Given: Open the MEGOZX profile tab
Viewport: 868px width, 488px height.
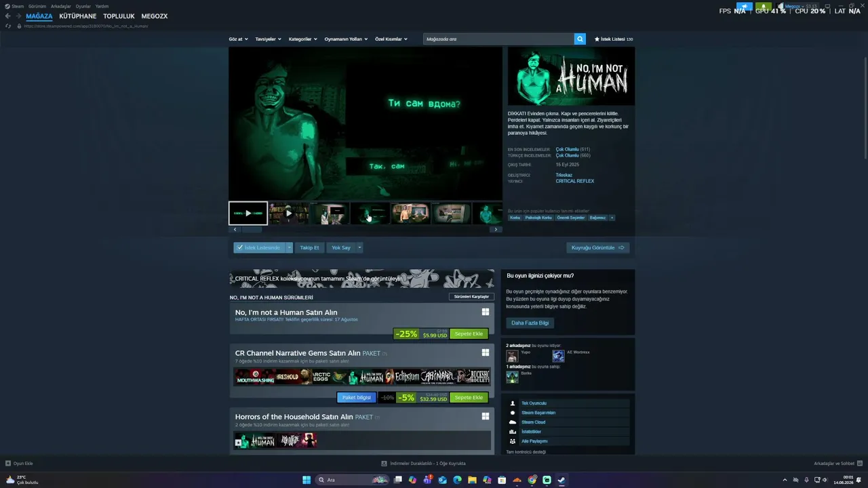Looking at the screenshot, I should pyautogui.click(x=155, y=16).
